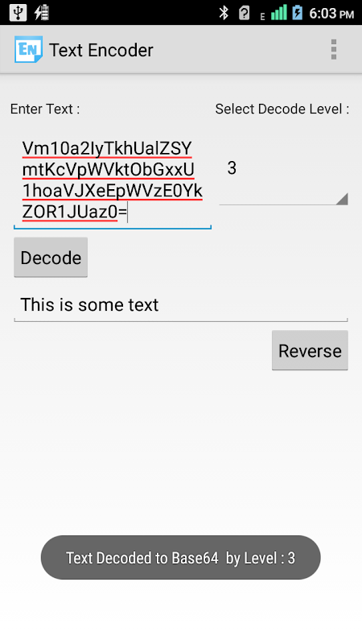Tap the "Select Decode Level :" label

click(x=282, y=109)
